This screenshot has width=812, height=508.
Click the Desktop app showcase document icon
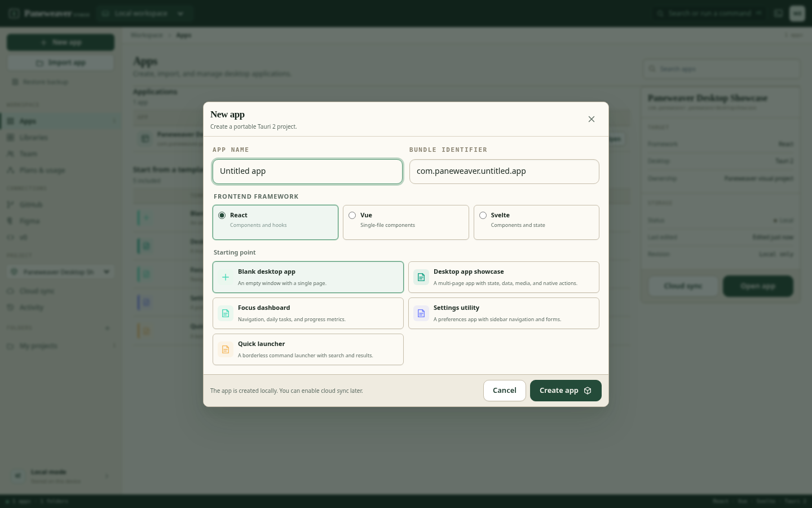(421, 277)
